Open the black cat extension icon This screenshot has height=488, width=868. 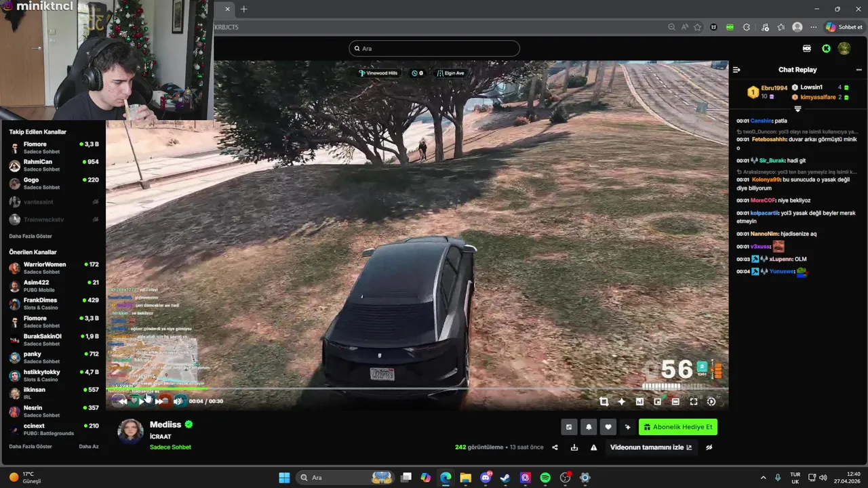point(713,27)
